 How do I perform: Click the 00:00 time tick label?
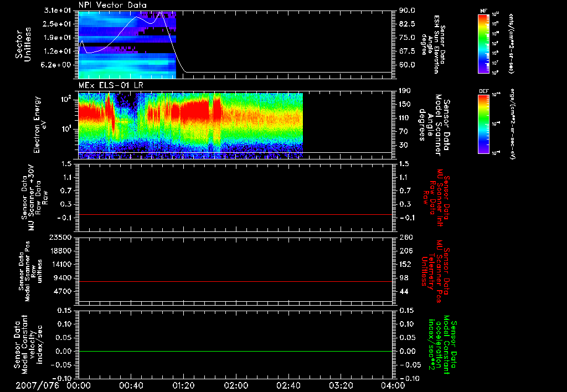79,385
